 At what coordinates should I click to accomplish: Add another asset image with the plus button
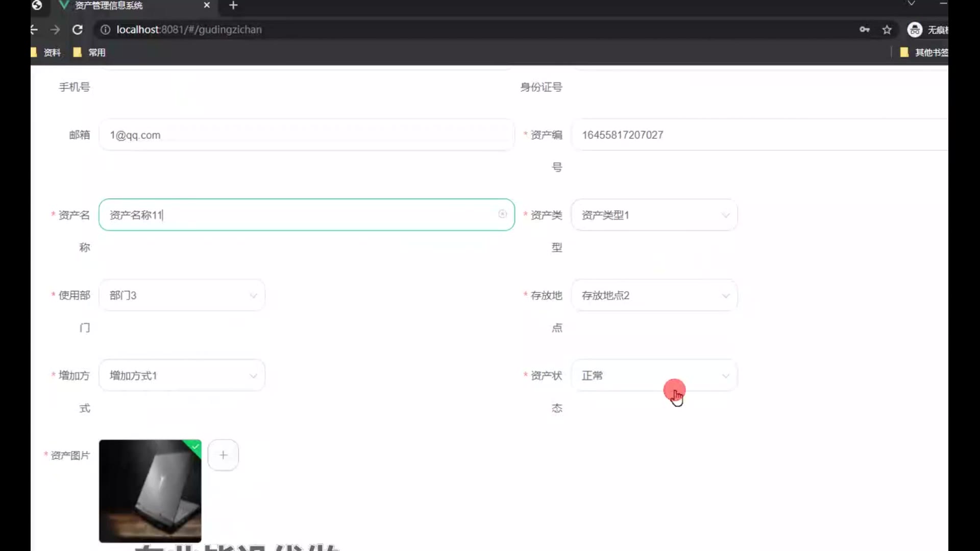(223, 455)
